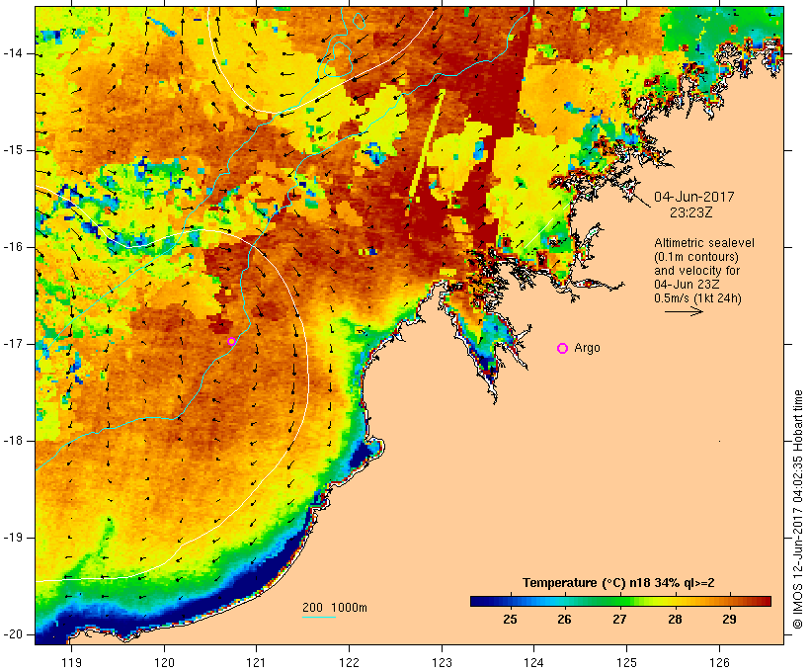Click the date text '04-Jun-2017'
This screenshot has height=672, width=810.
pos(693,197)
